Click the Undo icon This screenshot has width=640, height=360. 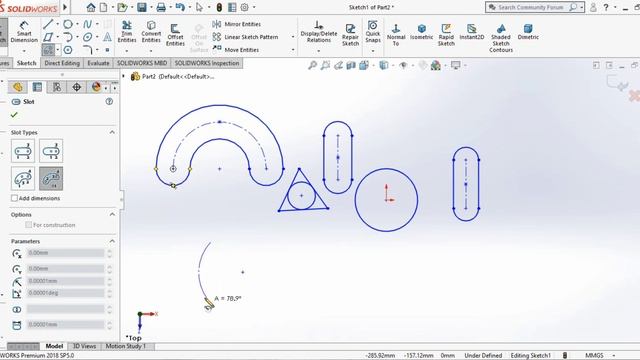pos(180,7)
